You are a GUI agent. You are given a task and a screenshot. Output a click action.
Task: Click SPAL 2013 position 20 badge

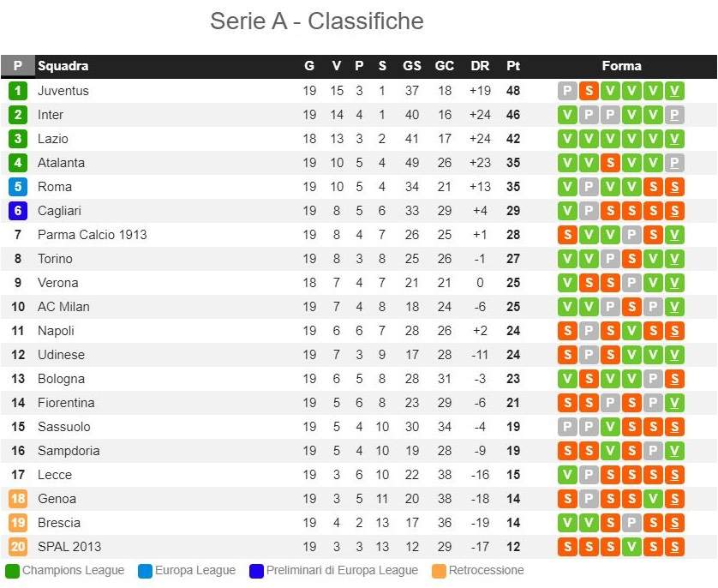coord(18,547)
